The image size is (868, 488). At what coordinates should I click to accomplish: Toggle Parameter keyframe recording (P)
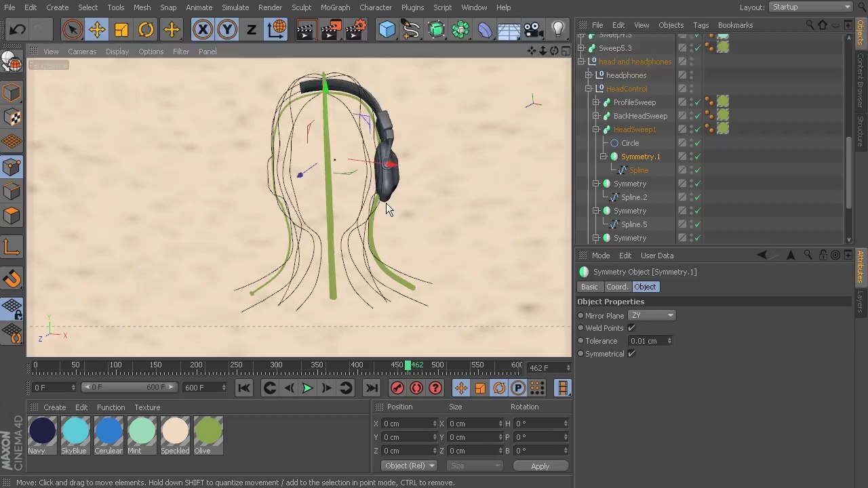click(518, 388)
